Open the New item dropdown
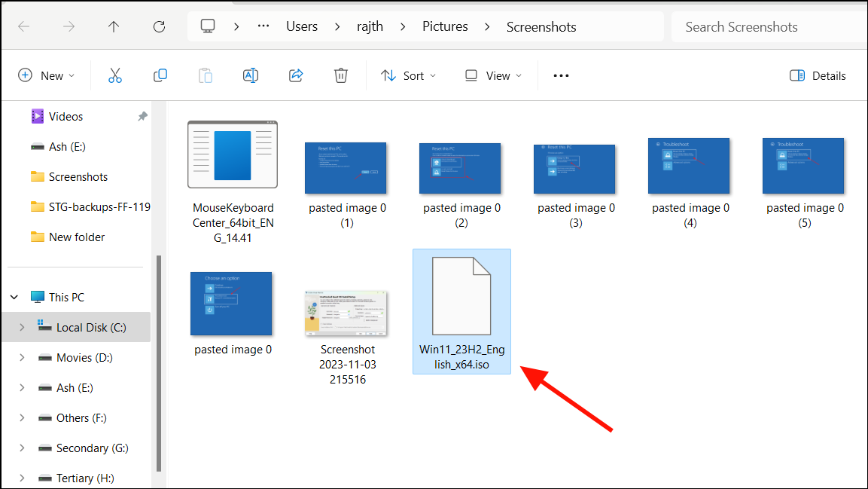Image resolution: width=868 pixels, height=489 pixels. pyautogui.click(x=47, y=76)
